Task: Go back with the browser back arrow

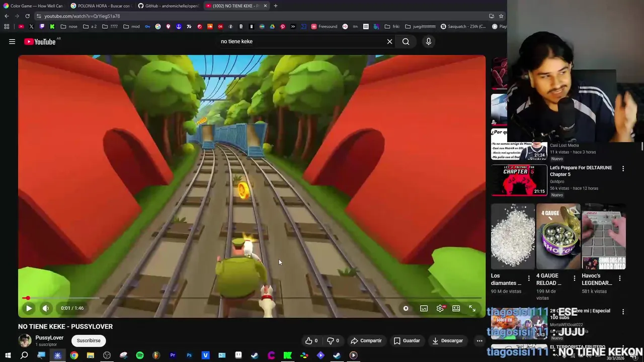Action: tap(7, 16)
